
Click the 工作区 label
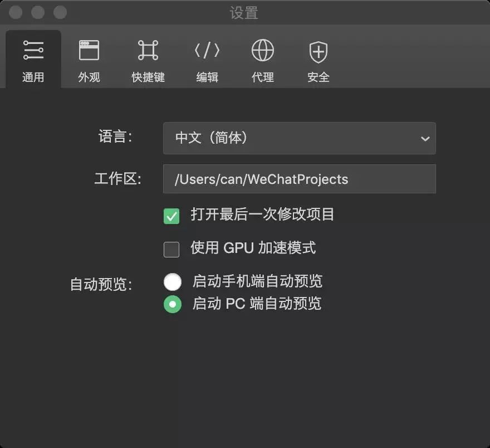pos(117,179)
